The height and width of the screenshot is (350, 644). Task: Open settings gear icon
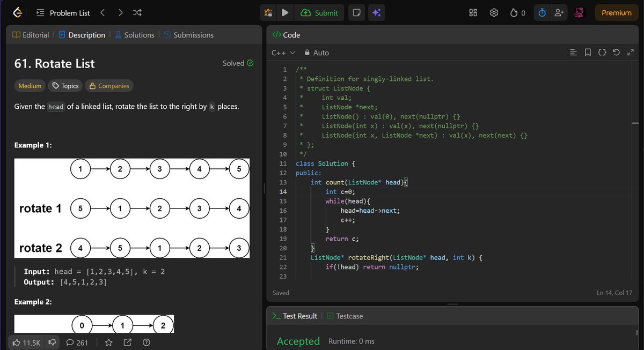494,13
